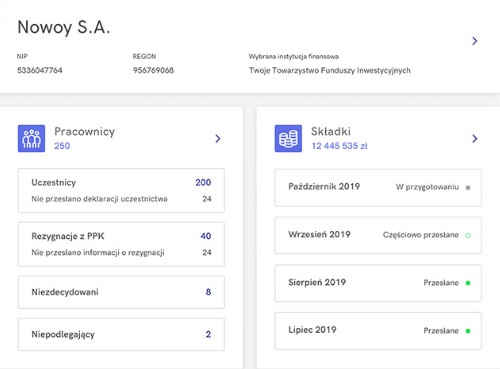Viewport: 500px width, 369px height.
Task: Click the REGON number 956769068
Action: click(153, 70)
